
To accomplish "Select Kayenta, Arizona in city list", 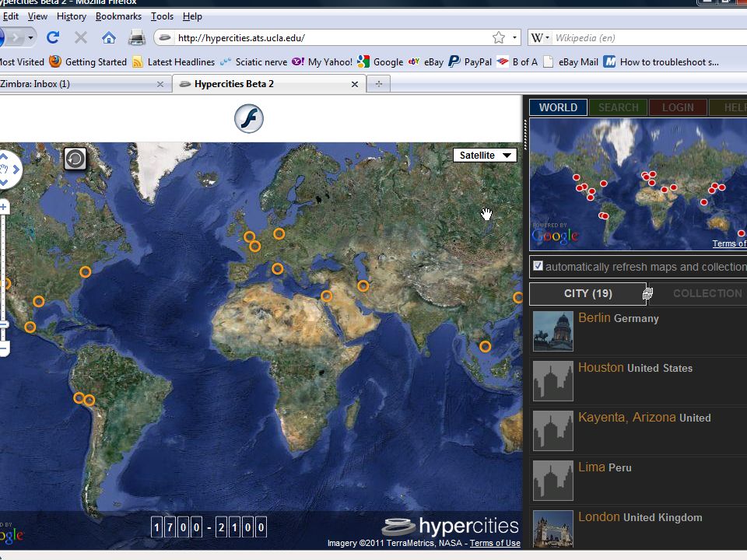I will click(638, 430).
